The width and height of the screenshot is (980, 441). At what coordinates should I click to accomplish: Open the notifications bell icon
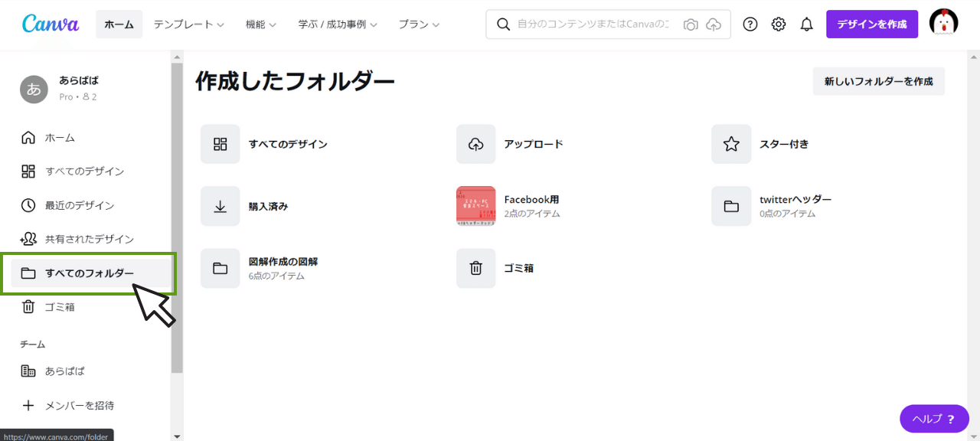pos(807,24)
